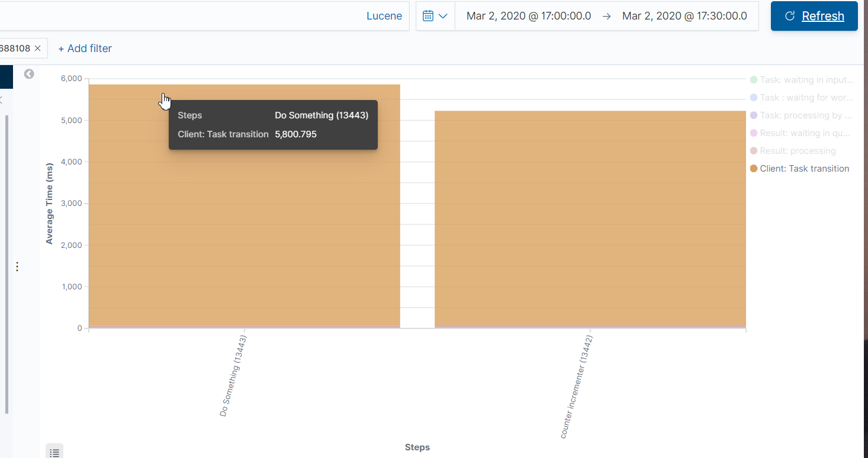The image size is (868, 458).
Task: Open the calendar quick date menu
Action: pos(435,16)
